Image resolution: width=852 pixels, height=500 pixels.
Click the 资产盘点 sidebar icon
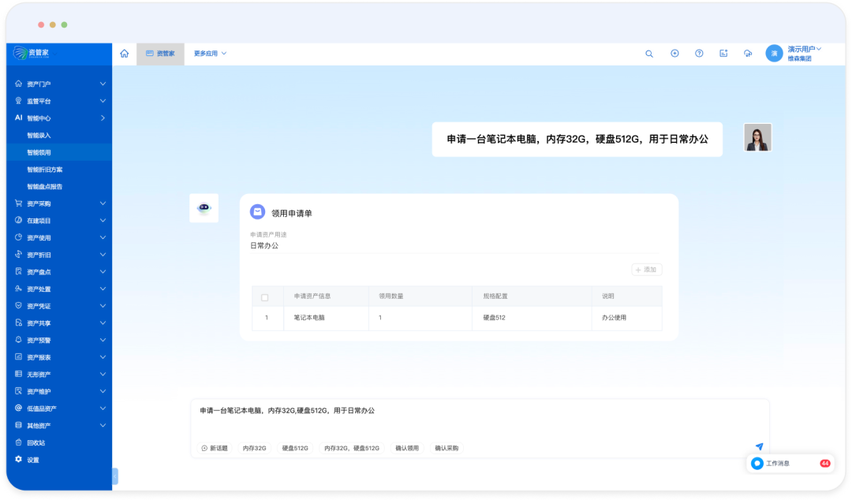coord(18,271)
